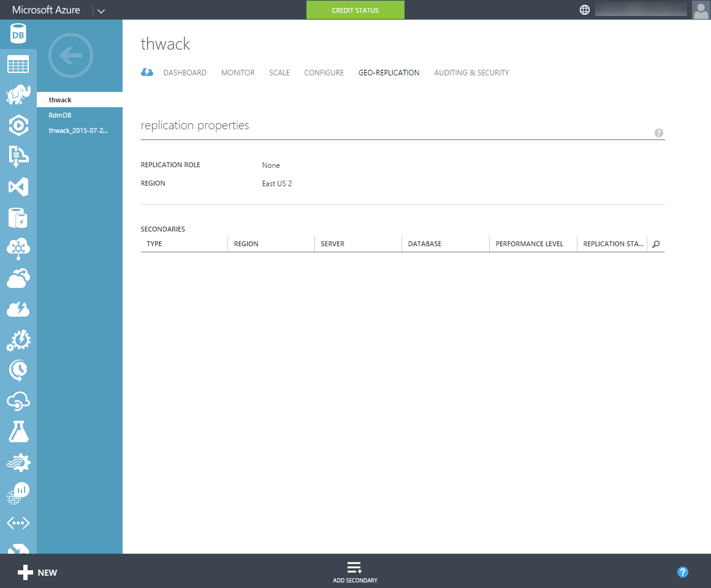Viewport: 711px width, 588px height.
Task: Click ADD SECONDARY command
Action: click(x=355, y=572)
